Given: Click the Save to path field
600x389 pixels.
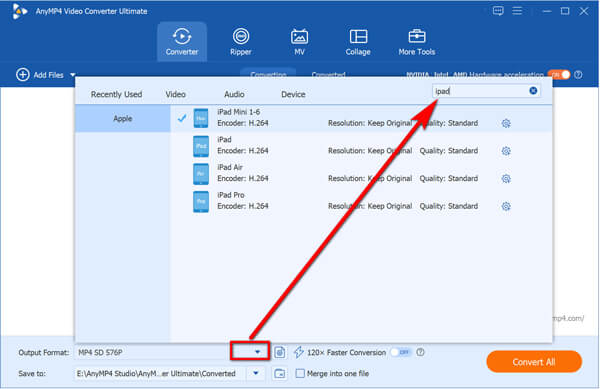Looking at the screenshot, I should click(x=161, y=373).
